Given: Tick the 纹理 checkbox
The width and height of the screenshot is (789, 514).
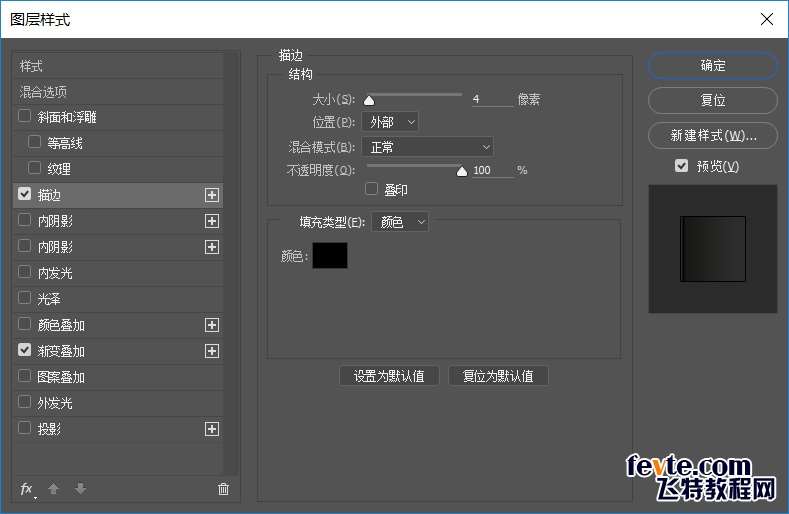Looking at the screenshot, I should coord(34,168).
